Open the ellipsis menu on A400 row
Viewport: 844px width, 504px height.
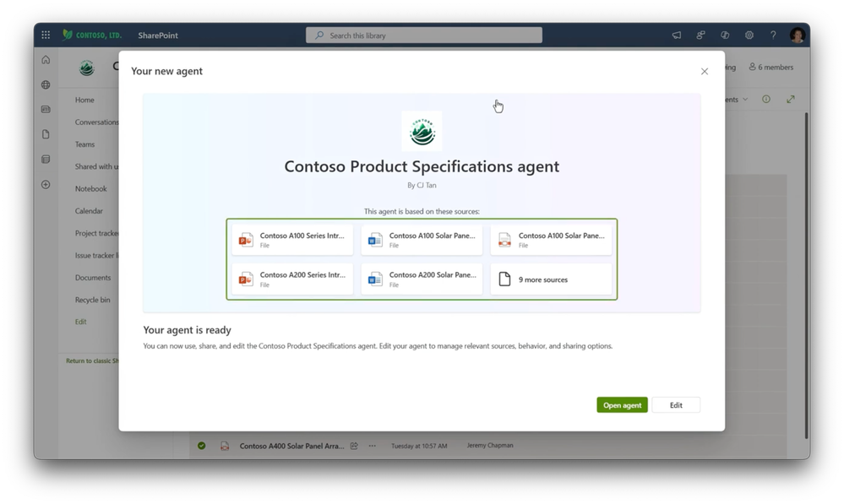(372, 446)
